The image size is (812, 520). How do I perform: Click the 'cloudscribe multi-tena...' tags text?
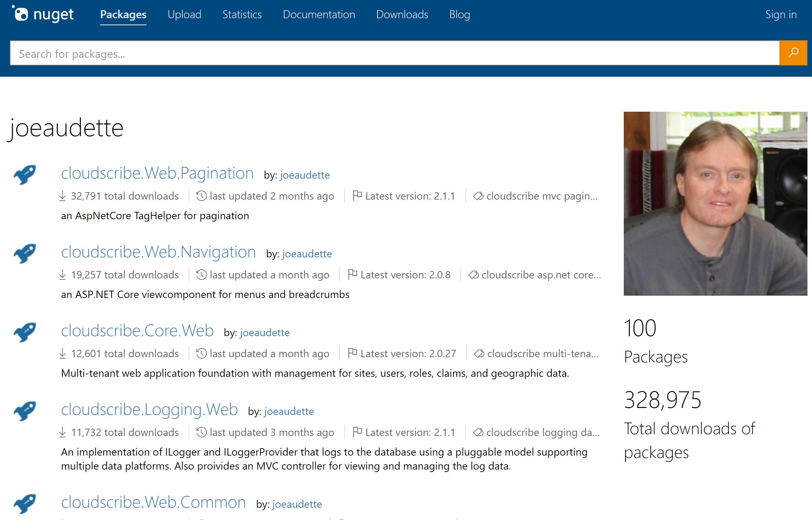[543, 354]
